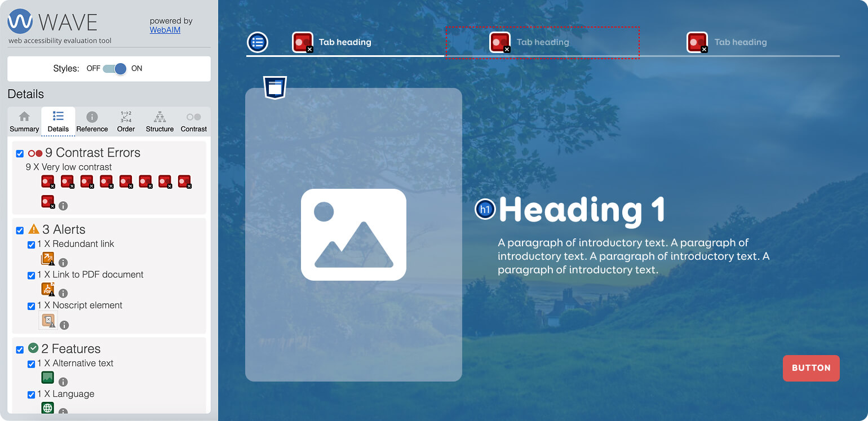Click the image placeholder thumbnail

pyautogui.click(x=353, y=234)
